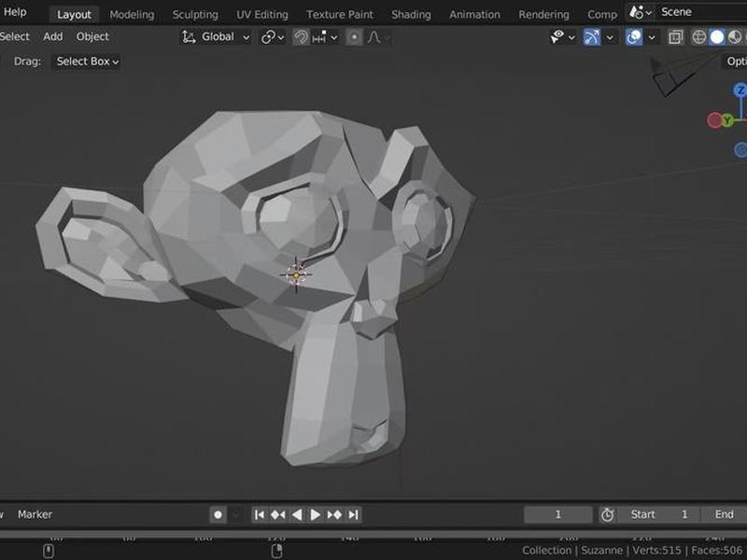Click the Collection status bar text

[546, 551]
